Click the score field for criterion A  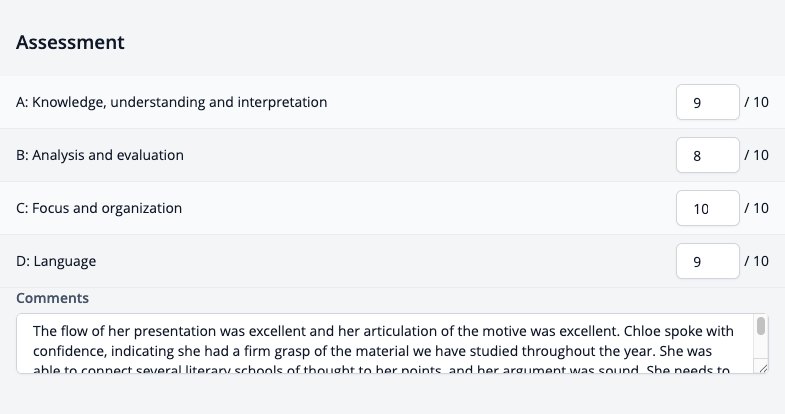tap(707, 102)
